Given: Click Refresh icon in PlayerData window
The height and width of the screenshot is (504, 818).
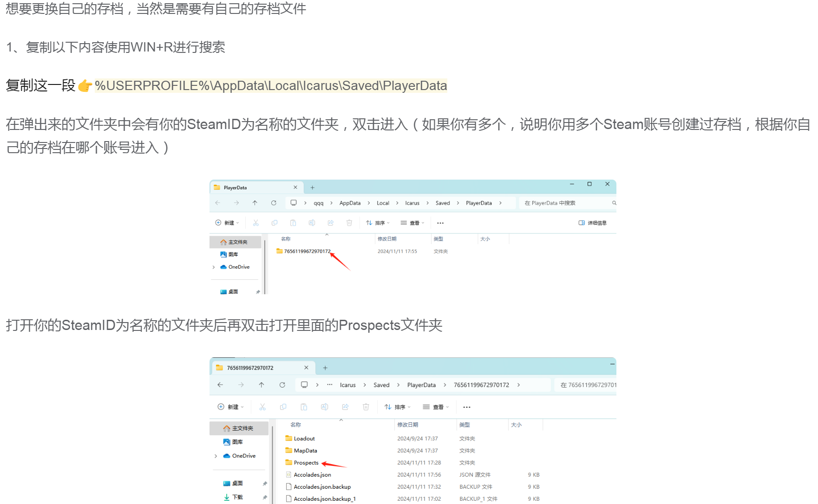Looking at the screenshot, I should click(274, 203).
